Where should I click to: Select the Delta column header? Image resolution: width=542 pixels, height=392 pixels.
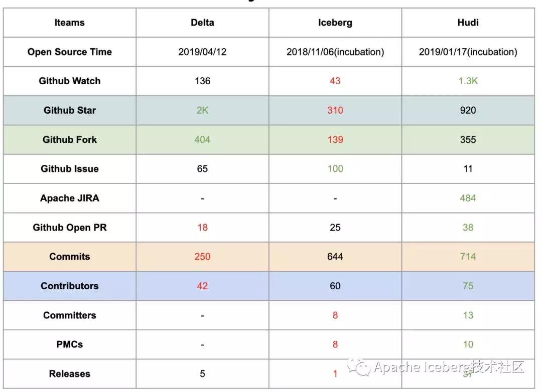[202, 23]
